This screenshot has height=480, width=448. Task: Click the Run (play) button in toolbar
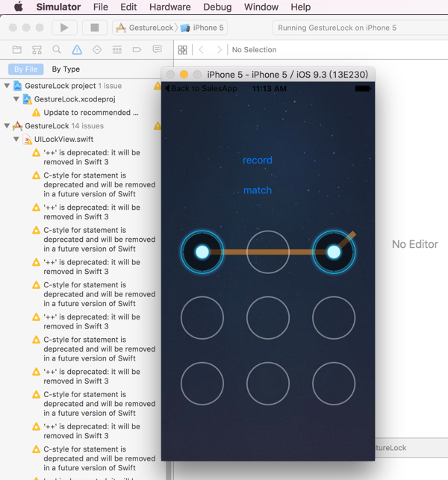64,28
